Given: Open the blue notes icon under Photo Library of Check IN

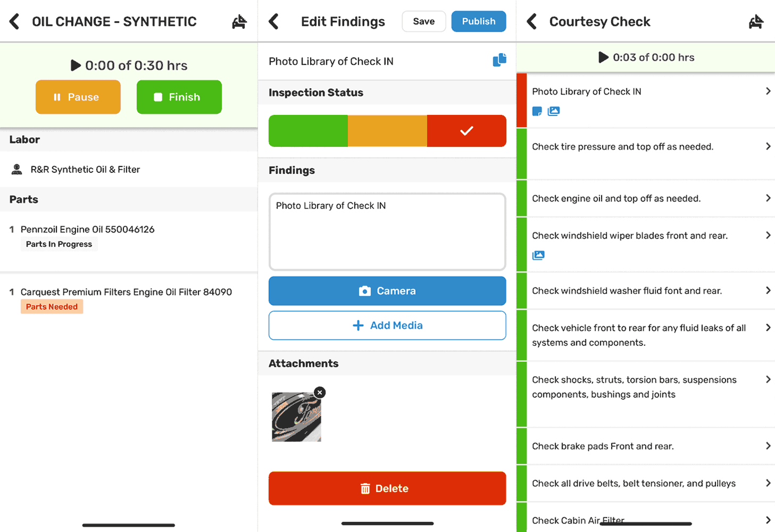Looking at the screenshot, I should tap(537, 111).
